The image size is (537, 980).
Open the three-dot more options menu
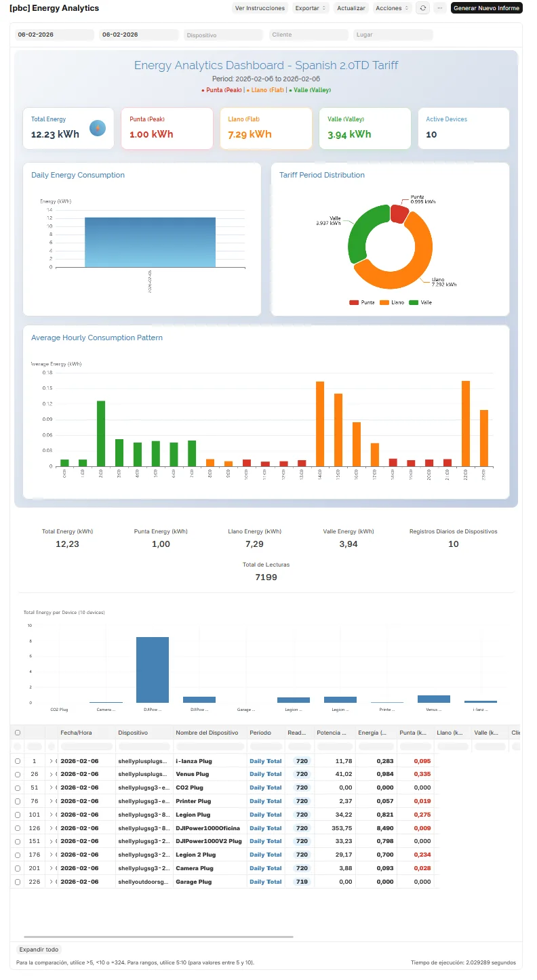click(440, 8)
